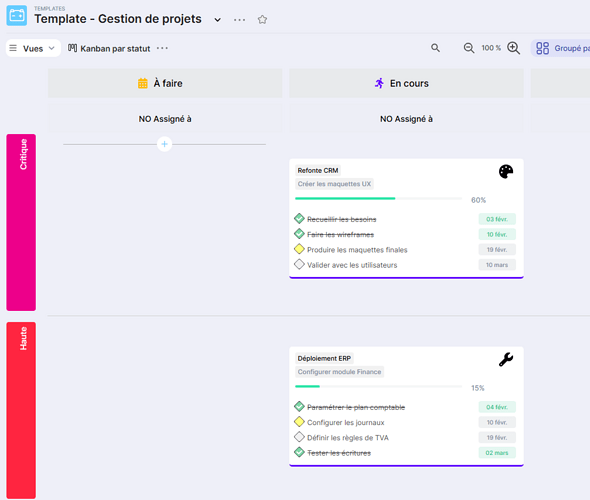Image resolution: width=590 pixels, height=500 pixels.
Task: Check off Valider avec les utilisateurs
Action: coord(299,264)
